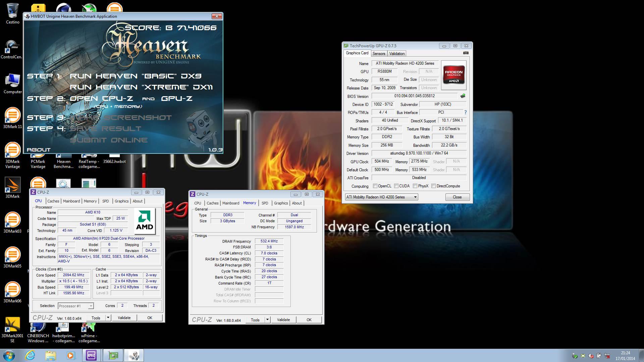Viewport: 644px width, 362px height.
Task: Click the Windows Start orb
Action: pyautogui.click(x=9, y=355)
